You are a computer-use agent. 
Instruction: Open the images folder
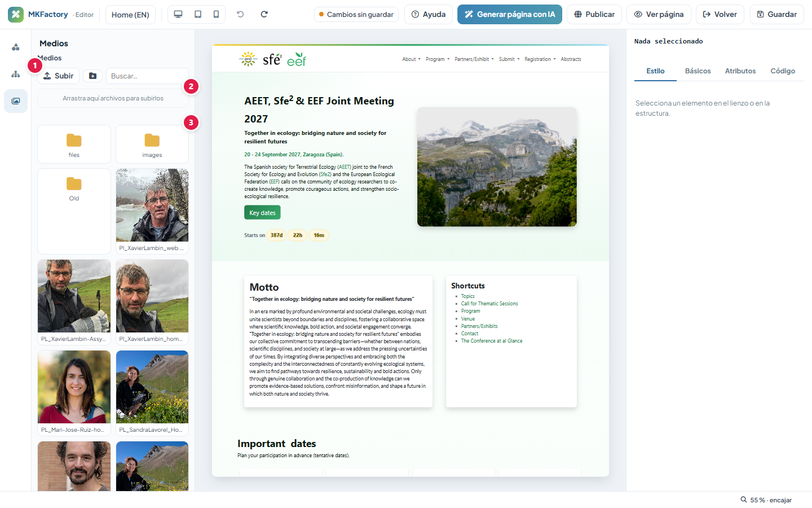[x=152, y=144]
